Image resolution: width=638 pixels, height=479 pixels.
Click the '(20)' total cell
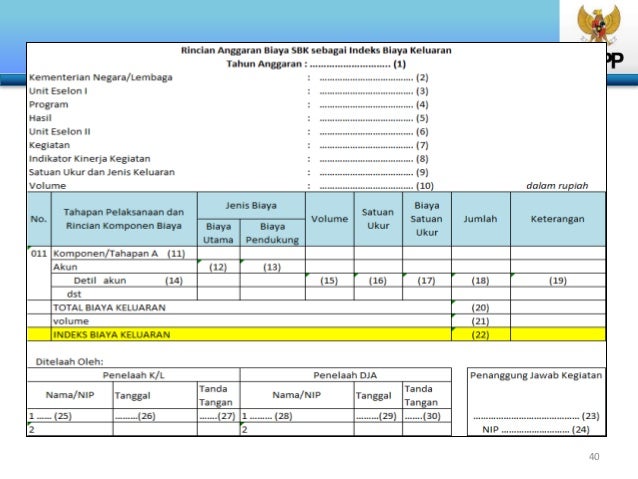481,308
